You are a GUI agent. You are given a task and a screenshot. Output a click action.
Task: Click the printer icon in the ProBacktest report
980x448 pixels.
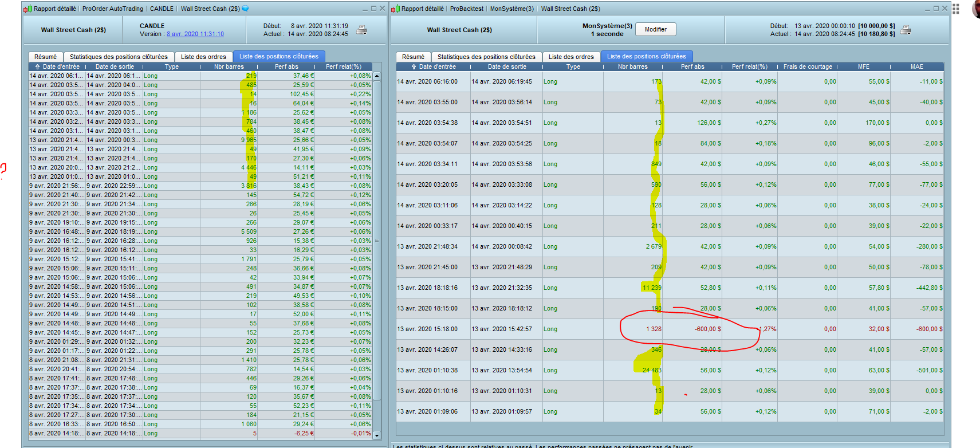point(906,30)
